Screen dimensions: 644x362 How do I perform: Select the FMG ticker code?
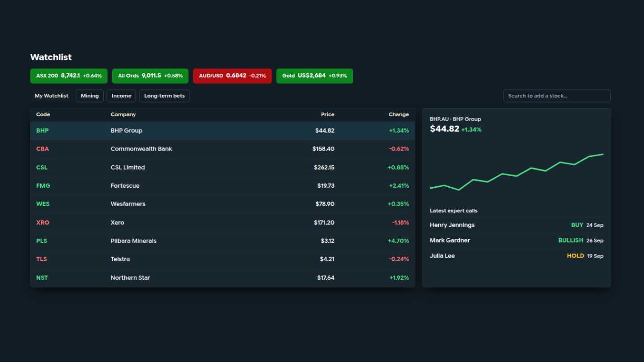(x=43, y=185)
